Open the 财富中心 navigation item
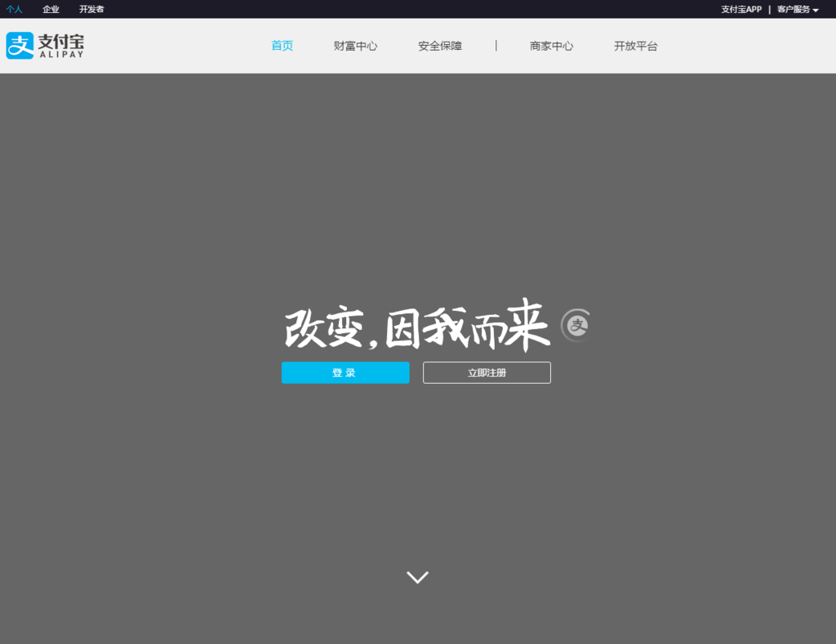The height and width of the screenshot is (644, 836). point(356,46)
